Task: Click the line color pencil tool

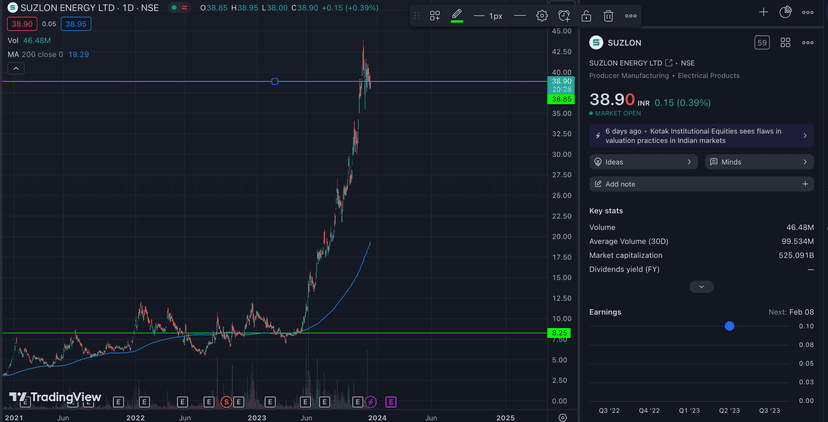Action: (457, 16)
